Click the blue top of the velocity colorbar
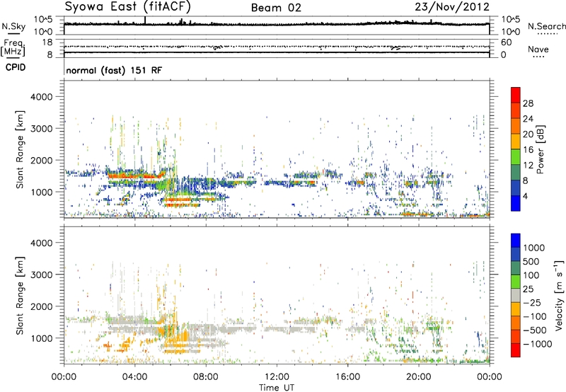Image resolution: width=566 pixels, height=392 pixels. click(516, 241)
